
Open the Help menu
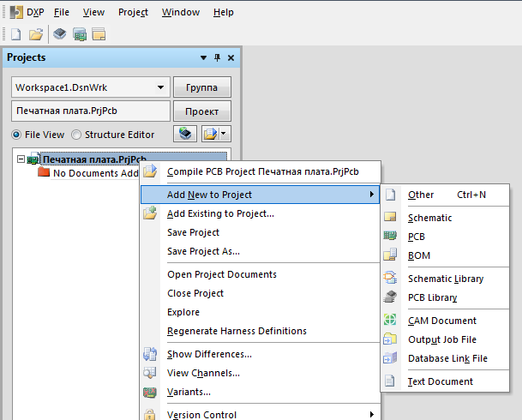pos(224,12)
